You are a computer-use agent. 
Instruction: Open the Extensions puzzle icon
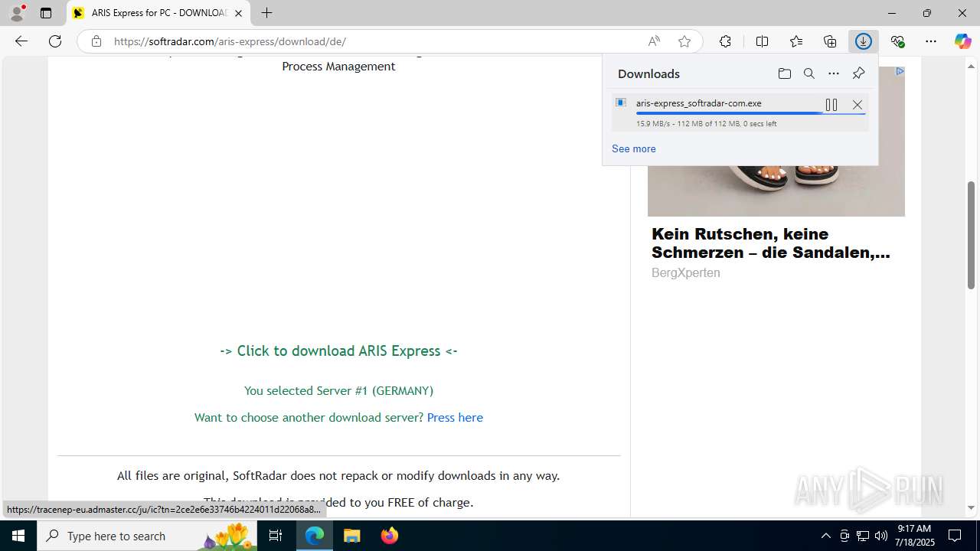pos(725,41)
